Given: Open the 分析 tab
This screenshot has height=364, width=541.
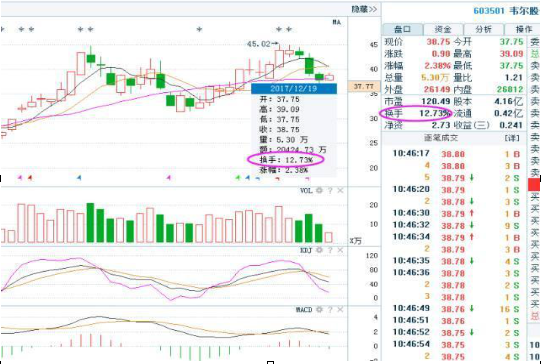Looking at the screenshot, I should (x=483, y=29).
